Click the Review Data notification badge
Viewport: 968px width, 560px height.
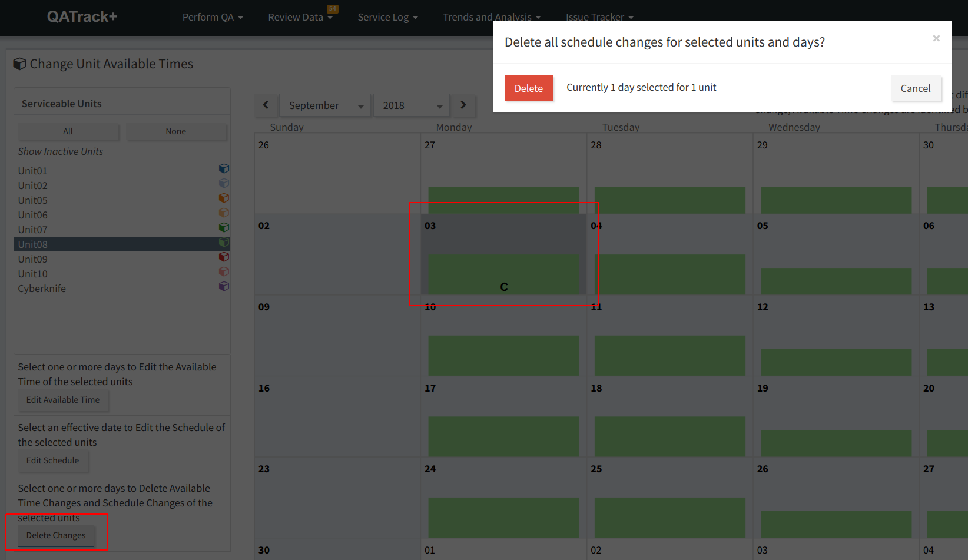pos(333,9)
